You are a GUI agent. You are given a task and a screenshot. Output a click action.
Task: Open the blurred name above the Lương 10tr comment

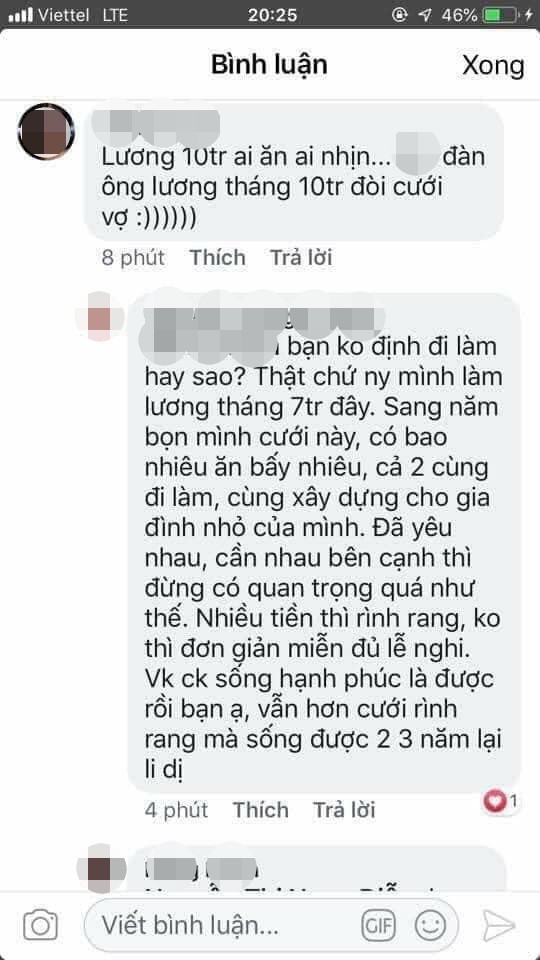coord(156,125)
